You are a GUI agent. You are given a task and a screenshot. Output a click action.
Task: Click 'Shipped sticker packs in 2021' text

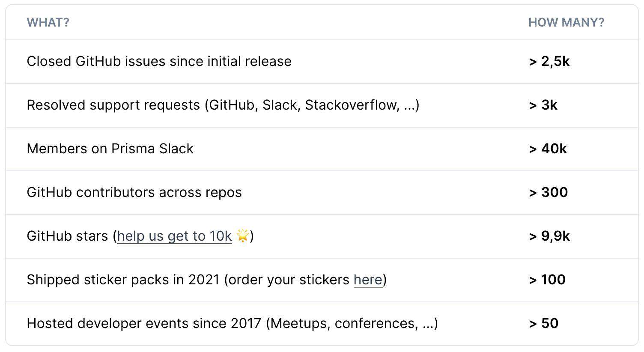123,280
